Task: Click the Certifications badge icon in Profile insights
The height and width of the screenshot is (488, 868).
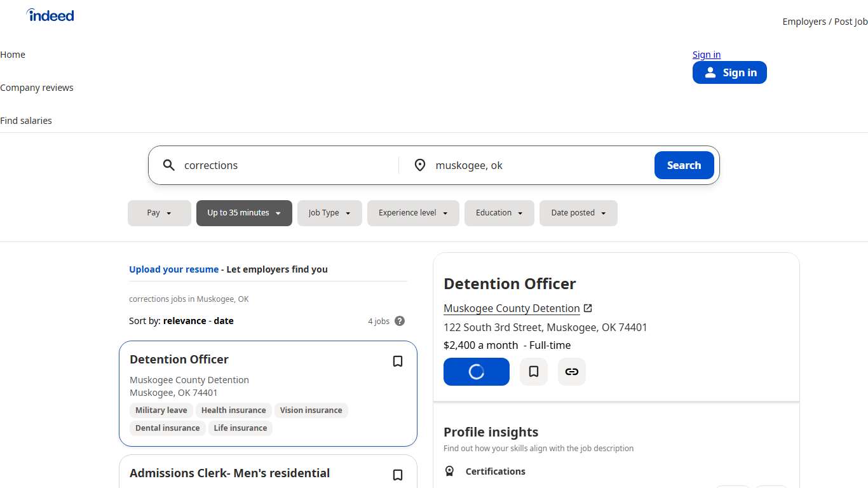Action: (x=449, y=471)
